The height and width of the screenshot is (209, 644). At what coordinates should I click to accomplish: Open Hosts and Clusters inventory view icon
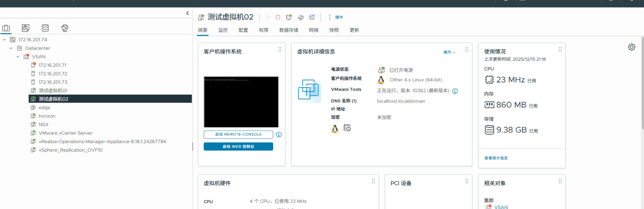(6, 28)
